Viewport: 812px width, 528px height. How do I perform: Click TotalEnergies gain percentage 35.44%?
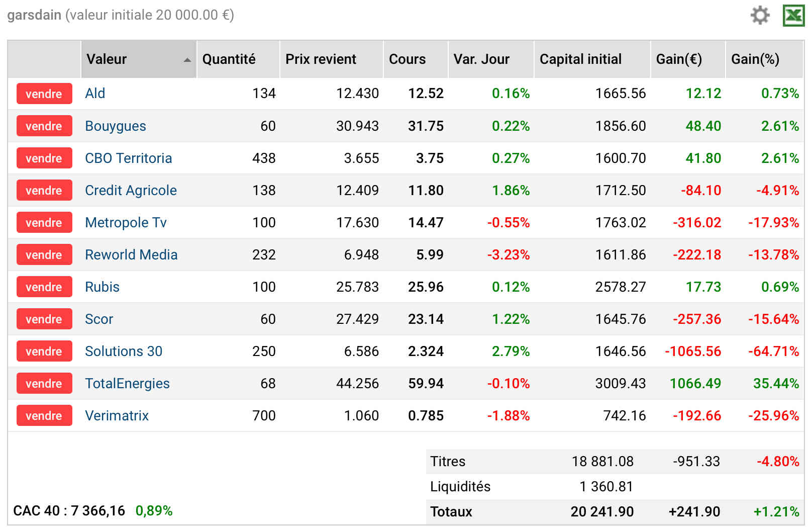click(x=776, y=383)
